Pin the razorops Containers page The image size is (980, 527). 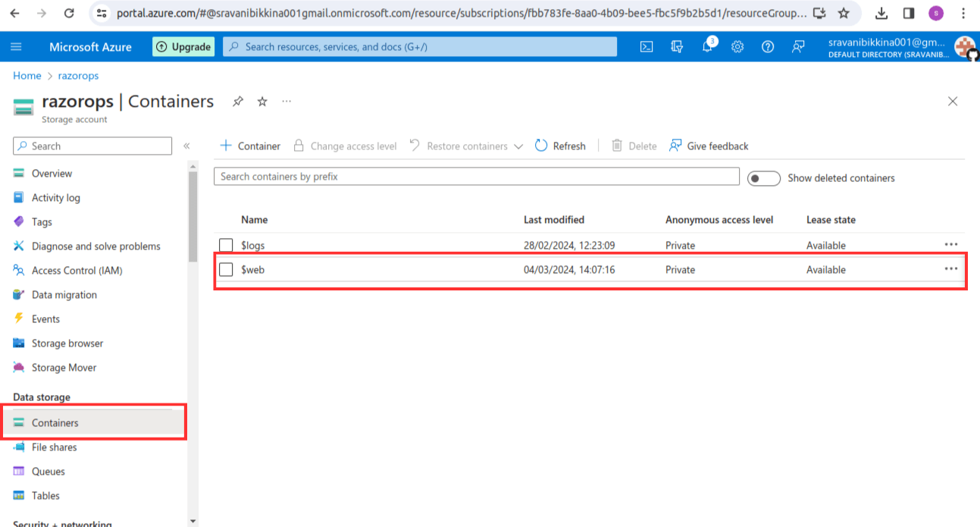[x=237, y=101]
